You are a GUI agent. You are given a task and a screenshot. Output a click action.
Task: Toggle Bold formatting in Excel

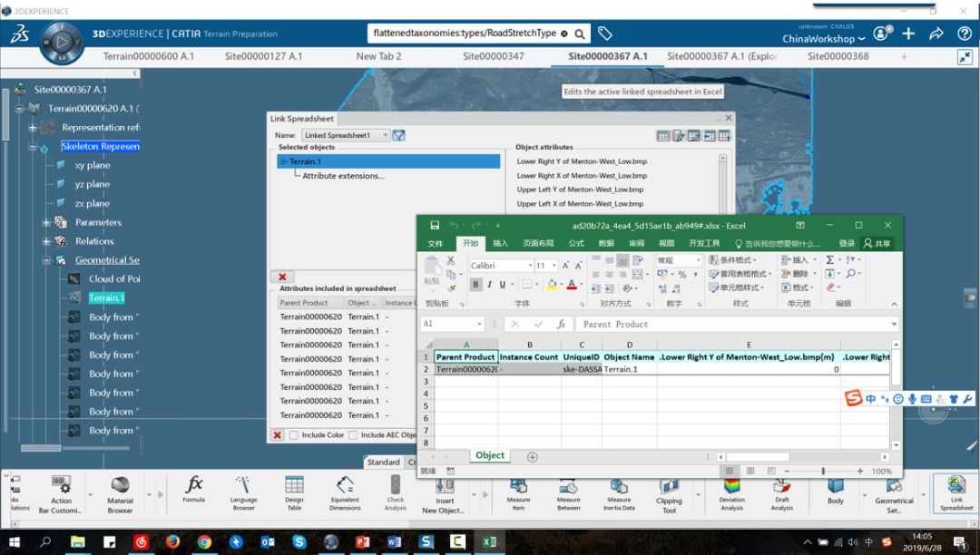pos(475,285)
